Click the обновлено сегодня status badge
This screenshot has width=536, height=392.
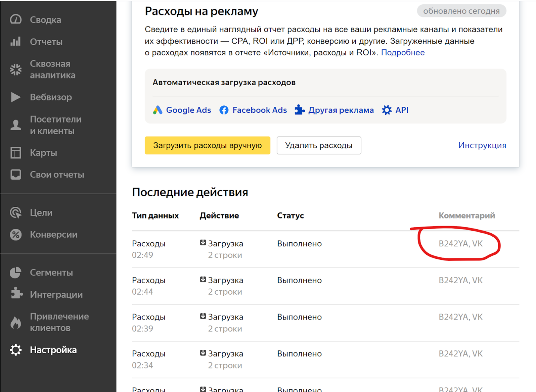pos(461,11)
